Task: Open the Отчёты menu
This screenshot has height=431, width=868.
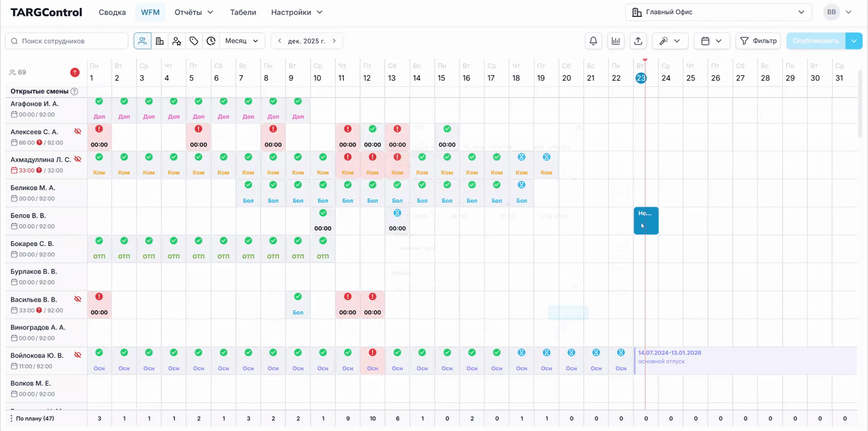Action: (x=194, y=12)
